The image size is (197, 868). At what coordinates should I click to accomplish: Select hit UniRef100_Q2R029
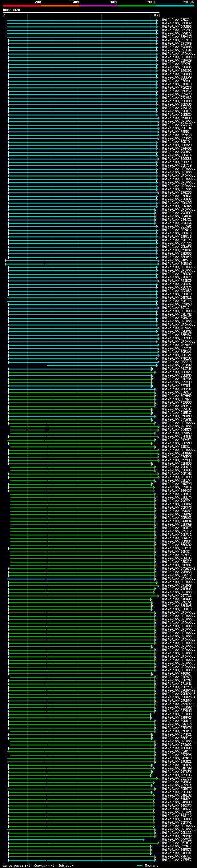point(177,60)
